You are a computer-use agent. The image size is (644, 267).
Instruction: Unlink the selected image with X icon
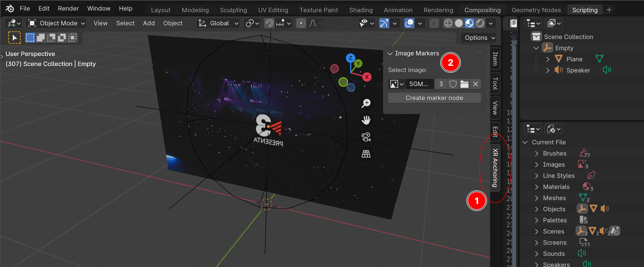pos(476,84)
